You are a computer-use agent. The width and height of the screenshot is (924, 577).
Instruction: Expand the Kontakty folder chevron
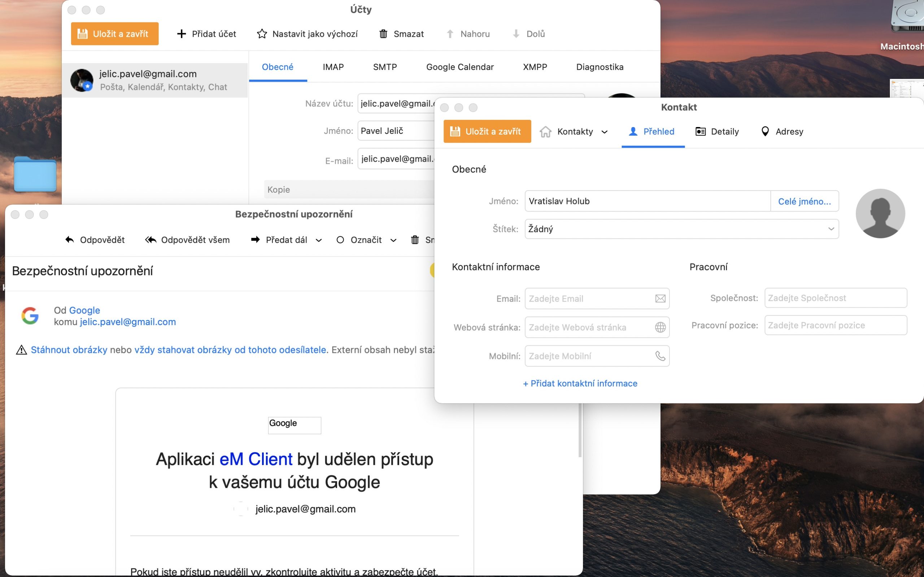pos(605,132)
